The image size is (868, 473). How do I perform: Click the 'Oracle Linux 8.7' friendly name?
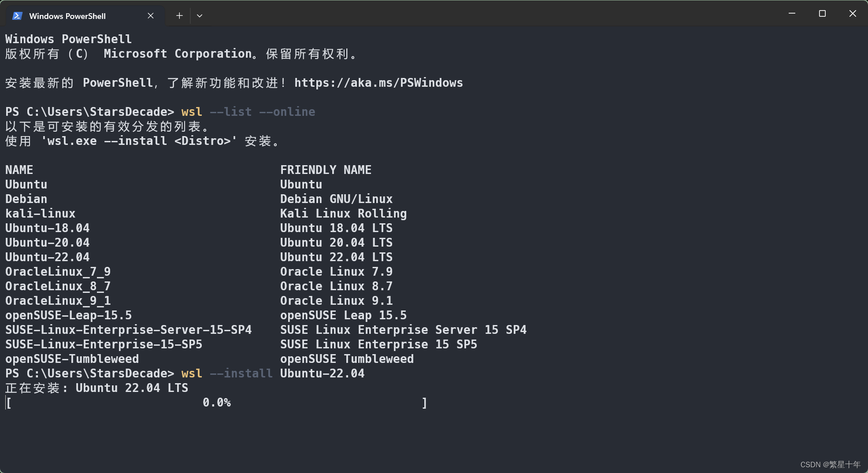point(336,286)
